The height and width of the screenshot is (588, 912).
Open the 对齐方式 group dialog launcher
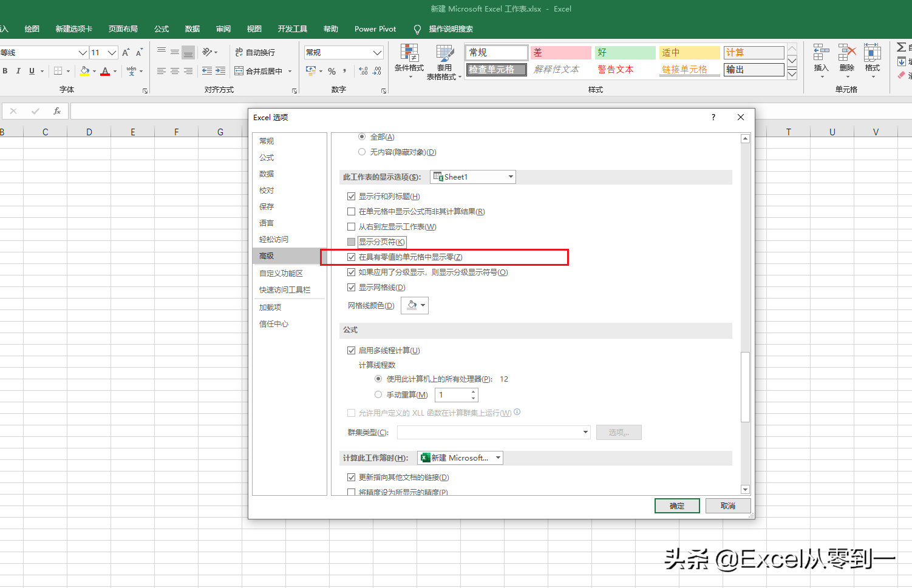coord(294,90)
